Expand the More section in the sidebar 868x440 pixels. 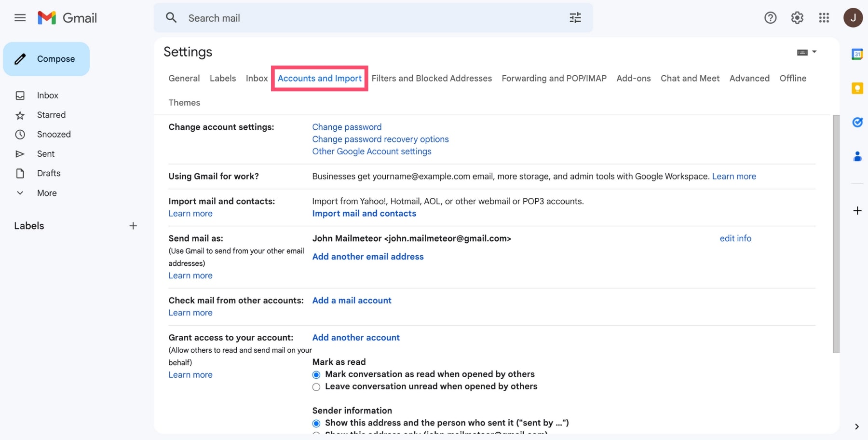pyautogui.click(x=46, y=192)
